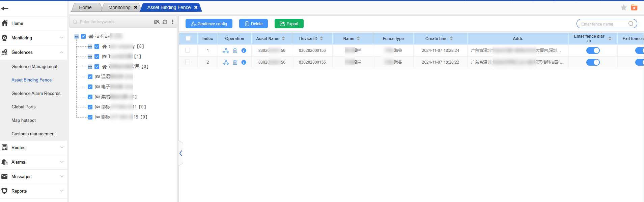Open Geofence Alarm Records menu item
This screenshot has height=202, width=644.
coord(36,93)
